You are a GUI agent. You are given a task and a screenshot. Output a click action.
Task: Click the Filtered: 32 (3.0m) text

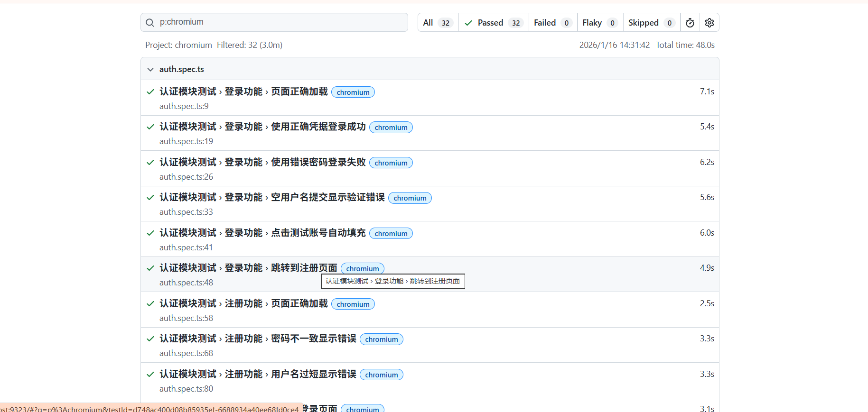(250, 45)
